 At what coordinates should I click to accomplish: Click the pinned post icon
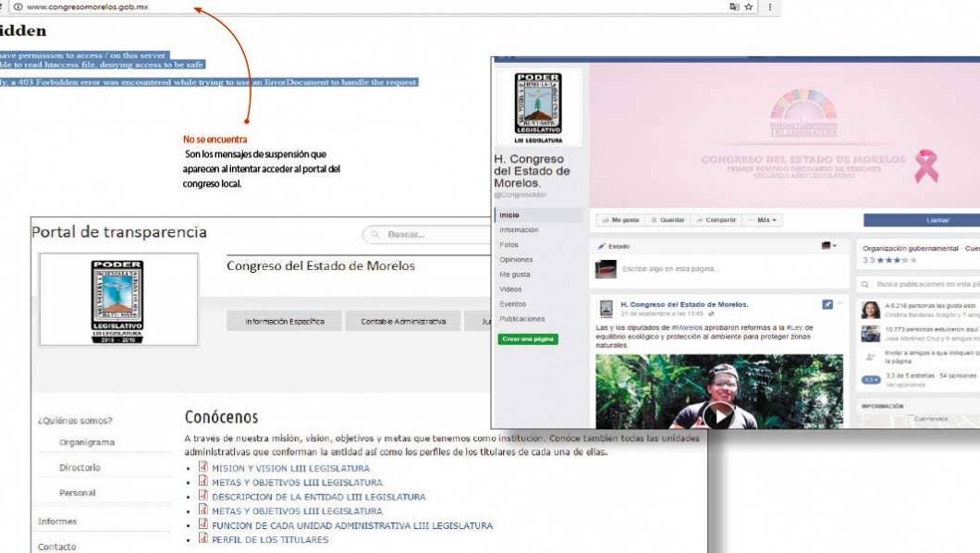pyautogui.click(x=827, y=304)
